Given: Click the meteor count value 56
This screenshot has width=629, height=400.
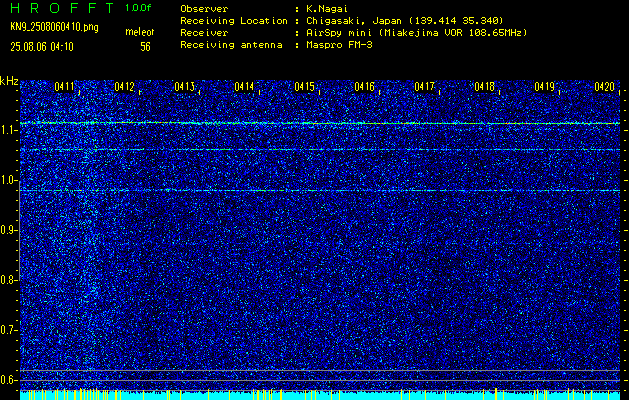Looking at the screenshot, I should coord(145,47).
